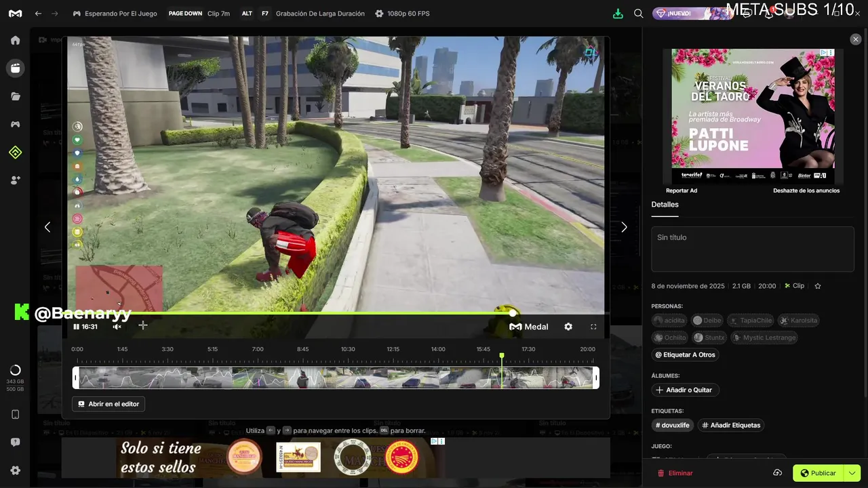Click Añadir Etiquetas button
Image resolution: width=868 pixels, height=488 pixels.
(x=731, y=425)
